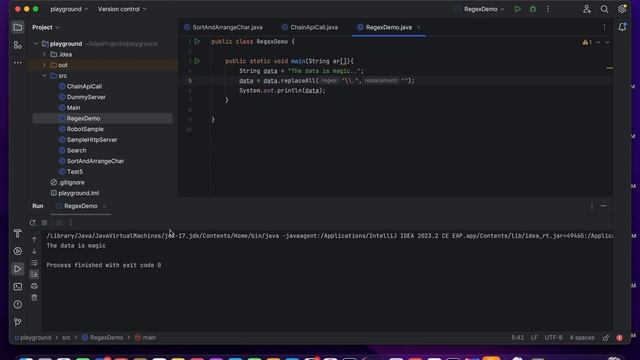Open the Run tool window icon
The width and height of the screenshot is (640, 360).
click(x=18, y=269)
